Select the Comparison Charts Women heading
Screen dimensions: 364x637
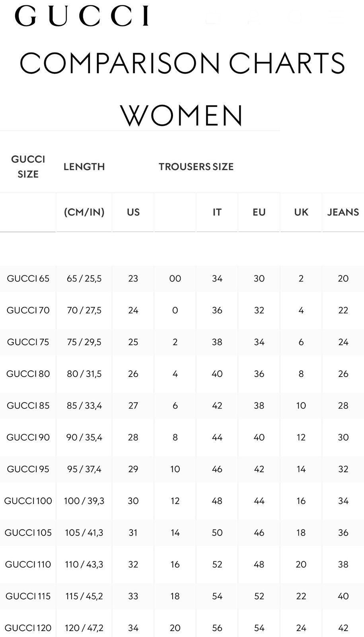pos(182,89)
